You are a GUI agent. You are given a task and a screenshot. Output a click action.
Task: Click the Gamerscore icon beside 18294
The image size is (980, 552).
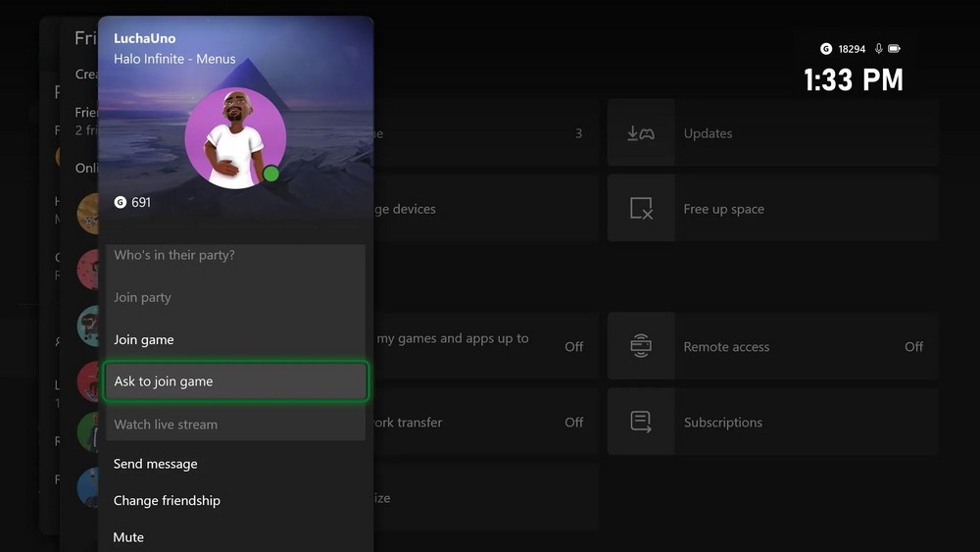pyautogui.click(x=826, y=48)
